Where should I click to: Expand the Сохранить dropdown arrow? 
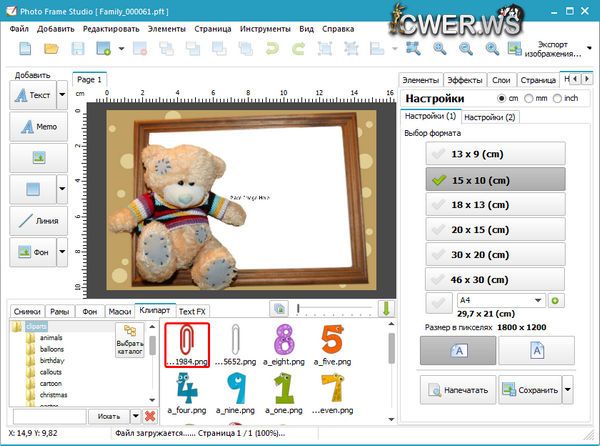pos(568,388)
